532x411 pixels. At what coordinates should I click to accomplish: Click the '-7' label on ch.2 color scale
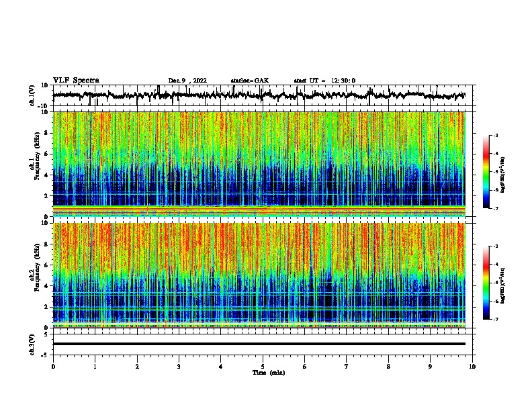click(495, 319)
